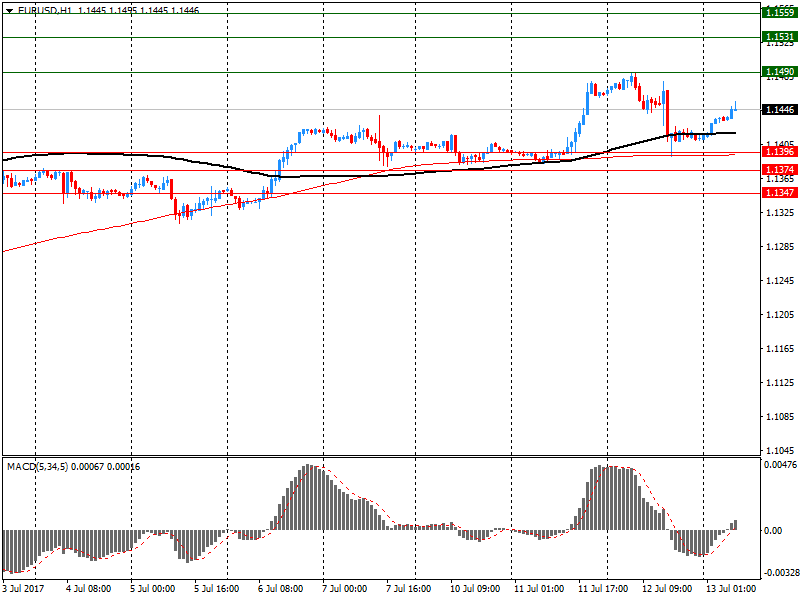The image size is (800, 600).
Task: Click the 1.1045 price scale value
Action: [781, 451]
